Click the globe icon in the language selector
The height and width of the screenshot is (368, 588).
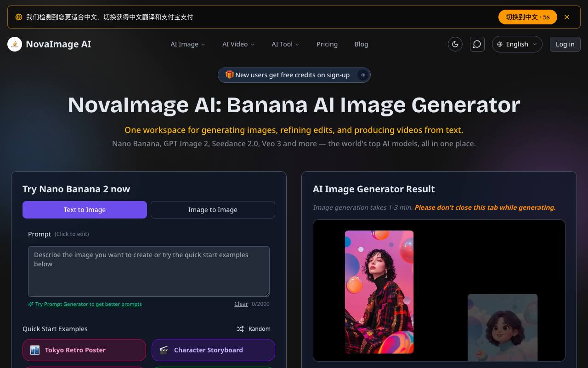tap(500, 44)
